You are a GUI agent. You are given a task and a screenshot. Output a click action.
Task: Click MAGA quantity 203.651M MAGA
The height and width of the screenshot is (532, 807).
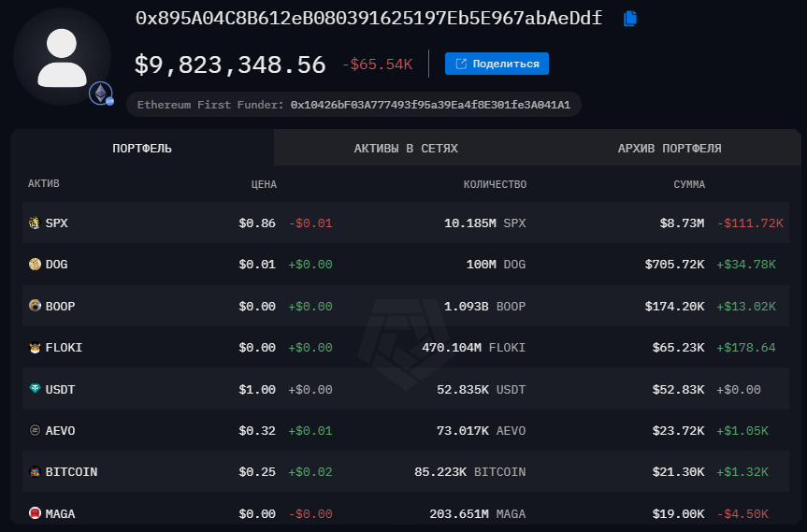[x=478, y=513]
